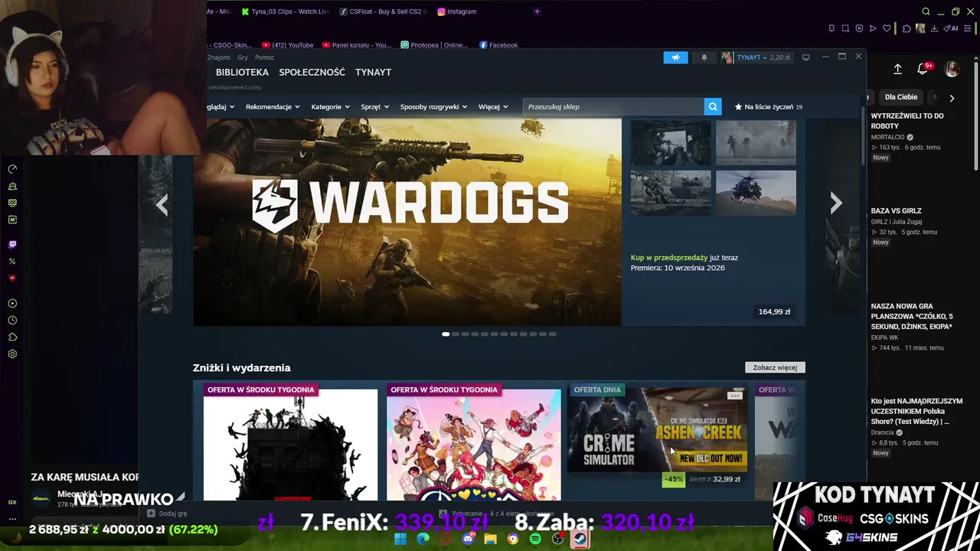Open the Na liście życzeń wishlist
This screenshot has width=980, height=551.
click(769, 107)
